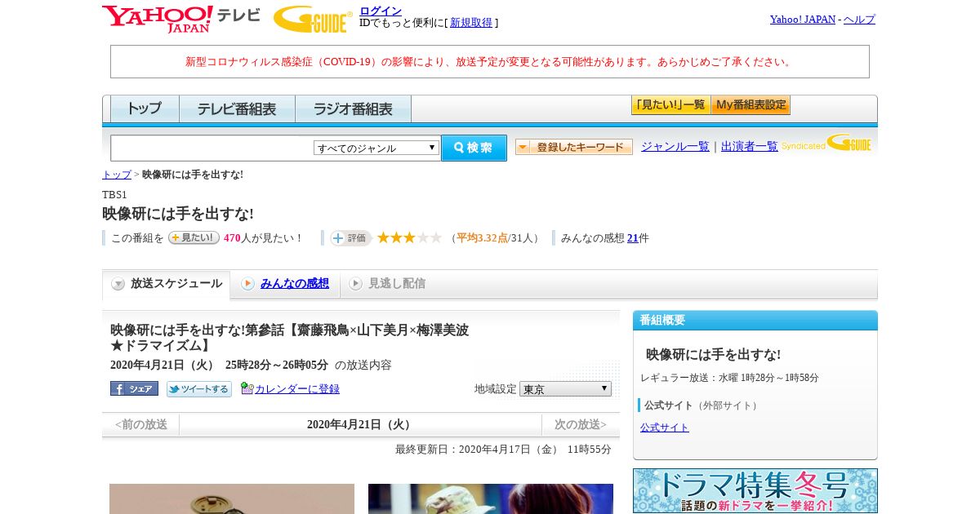Expand the すべてのジャンル genre dropdown
The height and width of the screenshot is (514, 980).
coord(376,148)
